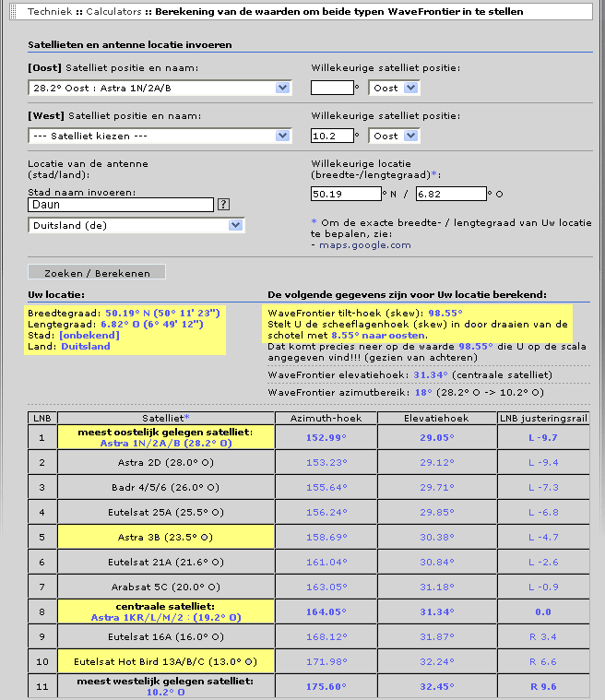Open the help question-mark icon beside city name
Screen dimensions: 605x700
(x=223, y=205)
